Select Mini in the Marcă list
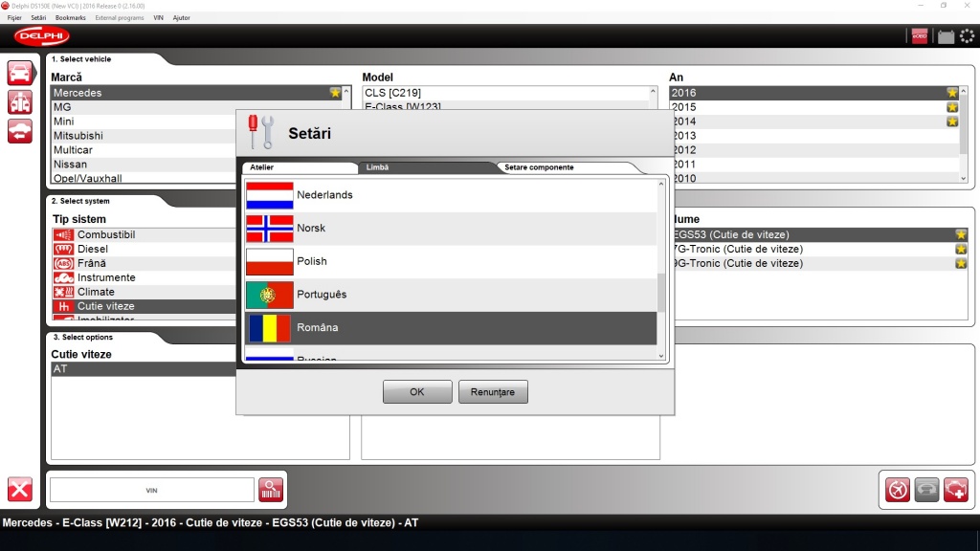Viewport: 980px width, 551px height. [x=144, y=121]
